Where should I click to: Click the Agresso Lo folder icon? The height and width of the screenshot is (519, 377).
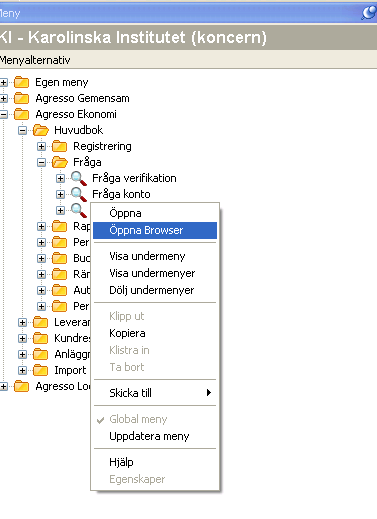coord(22,386)
